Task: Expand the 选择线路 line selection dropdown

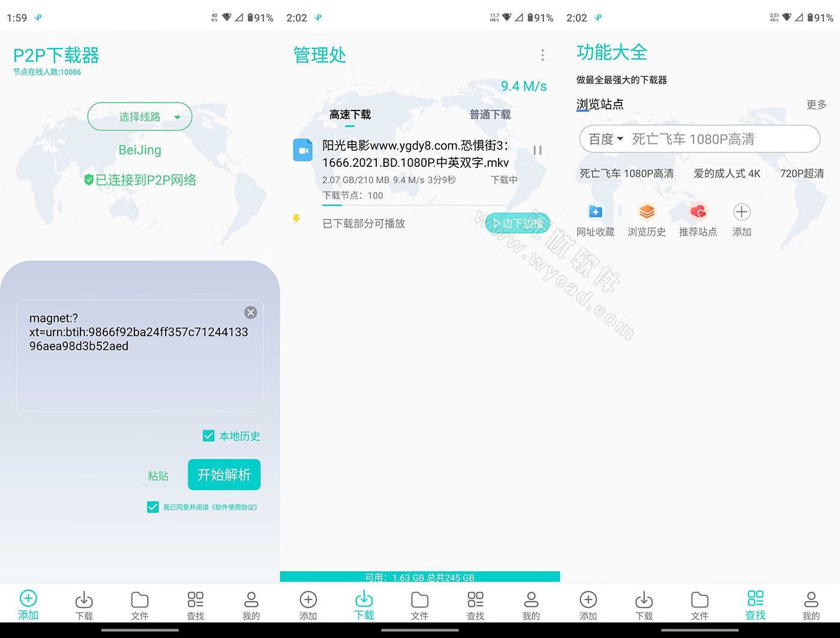Action: coord(139,116)
